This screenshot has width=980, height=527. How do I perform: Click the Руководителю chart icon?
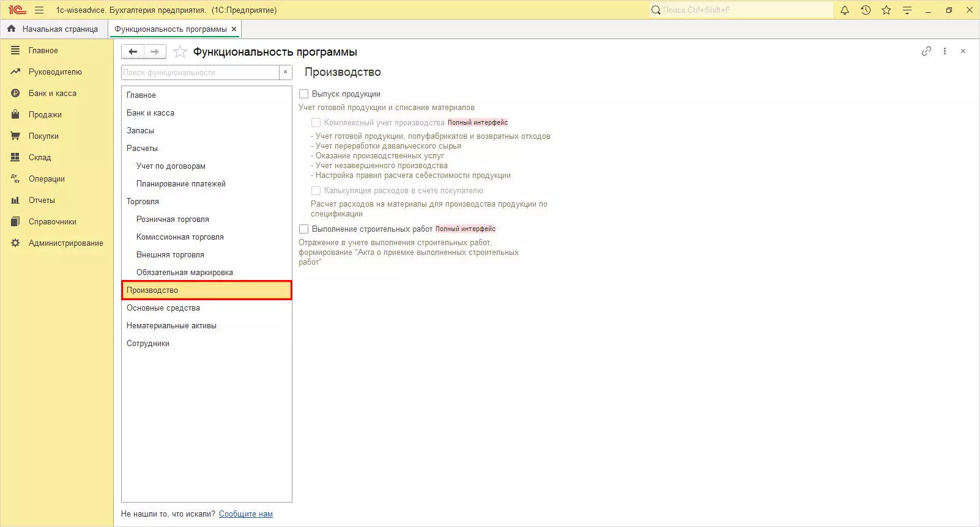point(15,72)
